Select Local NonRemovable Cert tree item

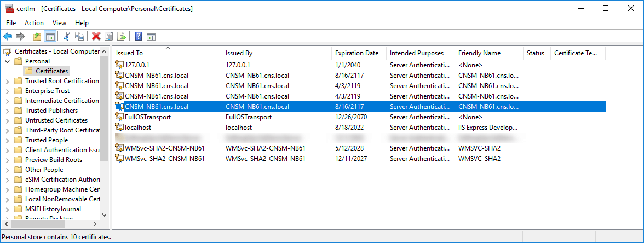tap(61, 199)
